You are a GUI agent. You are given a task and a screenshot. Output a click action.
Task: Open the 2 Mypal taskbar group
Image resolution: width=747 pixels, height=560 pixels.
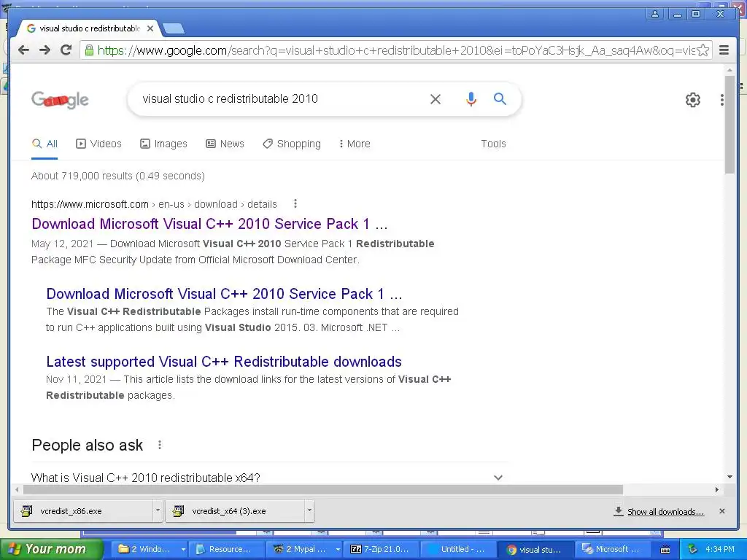[305, 549]
